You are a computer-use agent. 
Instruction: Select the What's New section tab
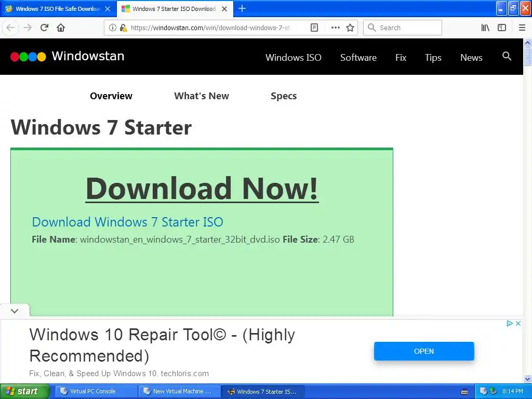coord(202,96)
